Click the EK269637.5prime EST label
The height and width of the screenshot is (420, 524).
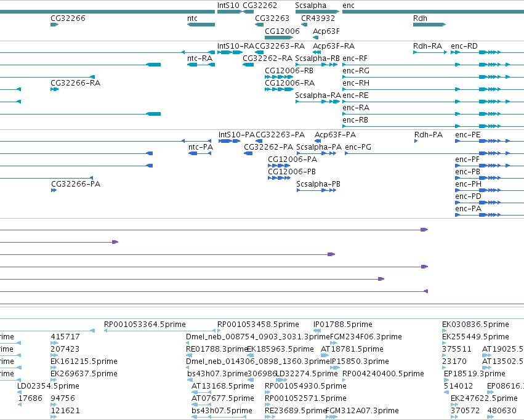pos(84,374)
